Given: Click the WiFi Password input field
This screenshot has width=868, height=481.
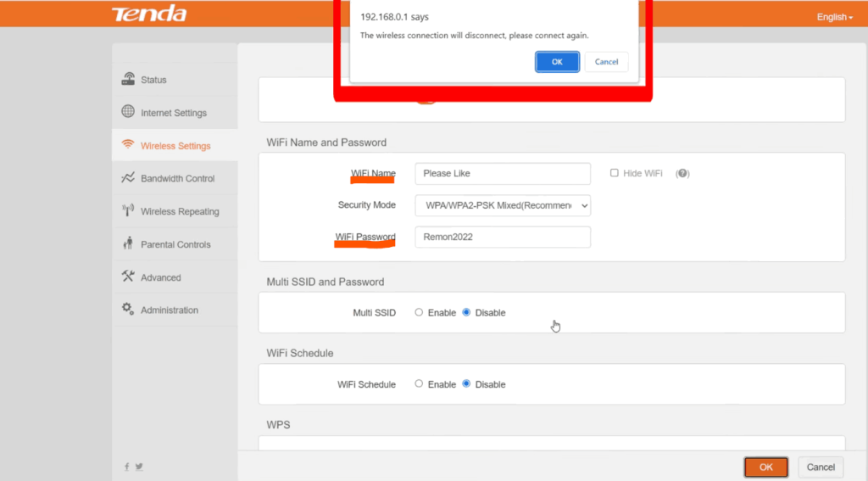Looking at the screenshot, I should (x=502, y=238).
